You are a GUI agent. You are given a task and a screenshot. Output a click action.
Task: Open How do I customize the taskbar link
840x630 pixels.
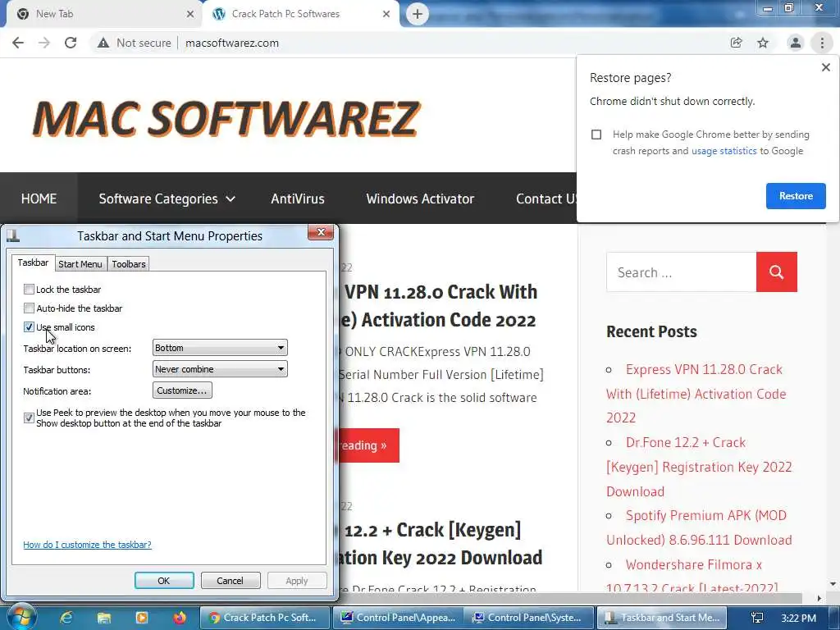click(87, 545)
